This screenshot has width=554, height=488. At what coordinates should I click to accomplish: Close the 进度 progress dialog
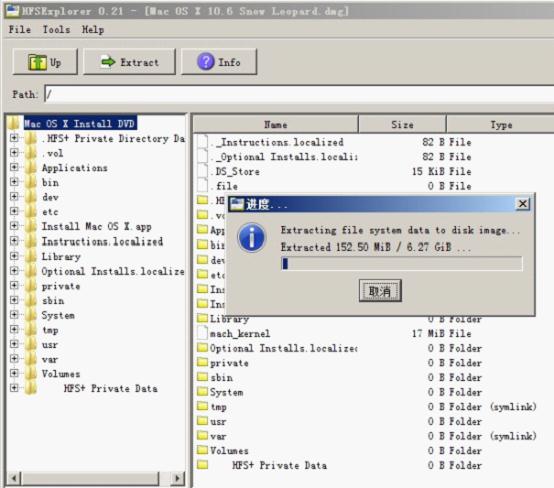(x=523, y=204)
